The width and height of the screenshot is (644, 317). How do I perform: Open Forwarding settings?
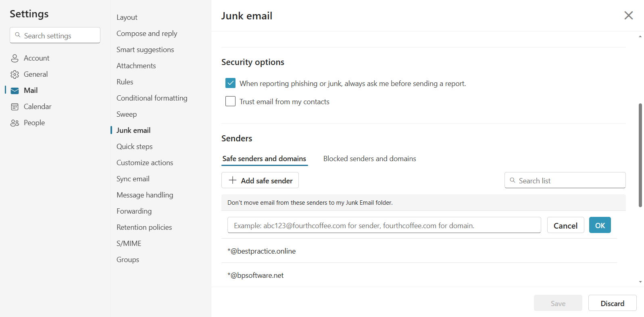pyautogui.click(x=134, y=211)
